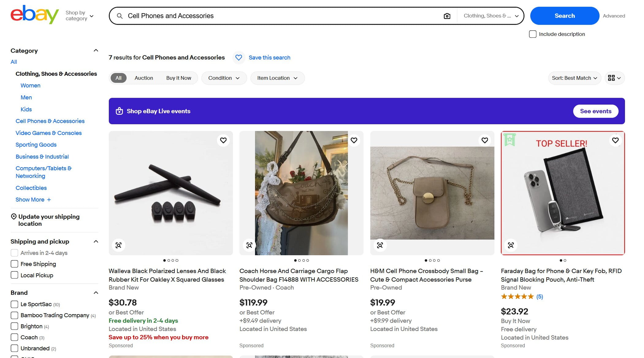Image resolution: width=644 pixels, height=358 pixels.
Task: Switch to the Auction tab
Action: tap(144, 78)
